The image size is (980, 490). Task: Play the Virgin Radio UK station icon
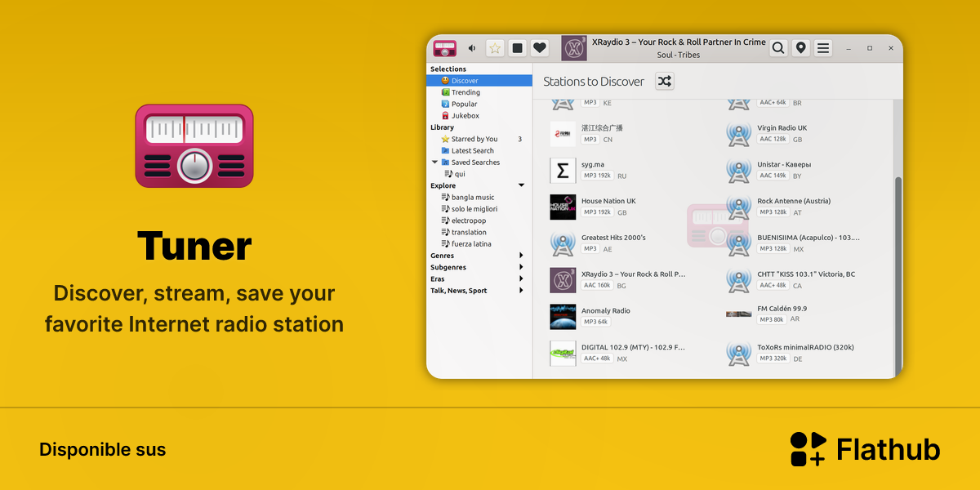[x=739, y=133]
